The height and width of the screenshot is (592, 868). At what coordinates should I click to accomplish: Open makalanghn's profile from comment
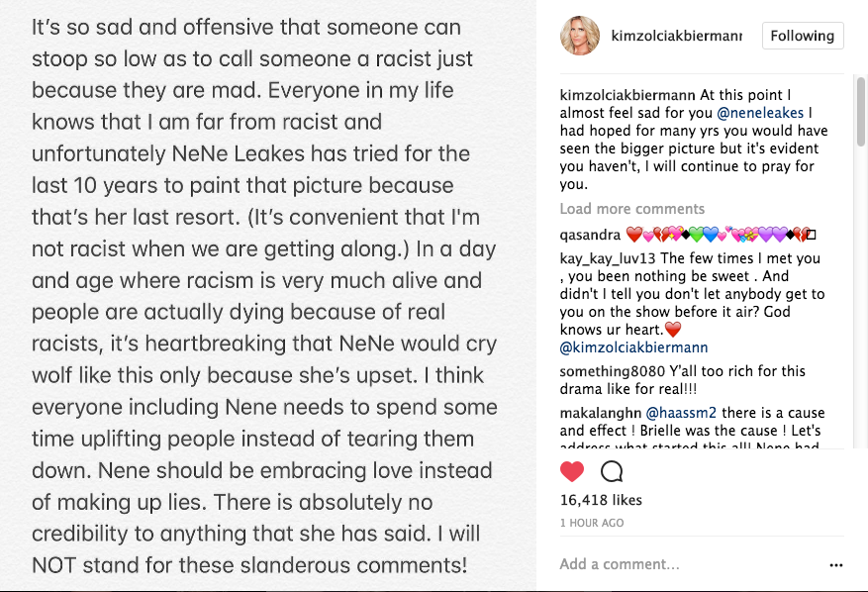[x=601, y=413]
